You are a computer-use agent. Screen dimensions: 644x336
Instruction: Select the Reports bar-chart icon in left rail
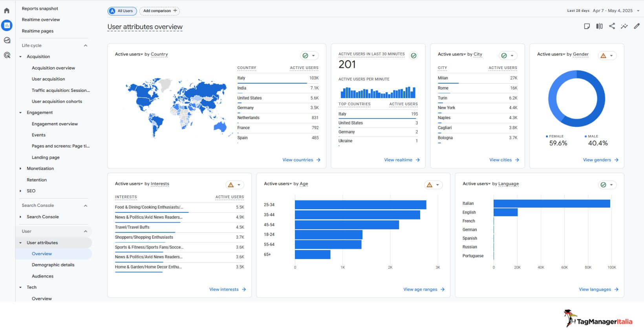point(7,25)
